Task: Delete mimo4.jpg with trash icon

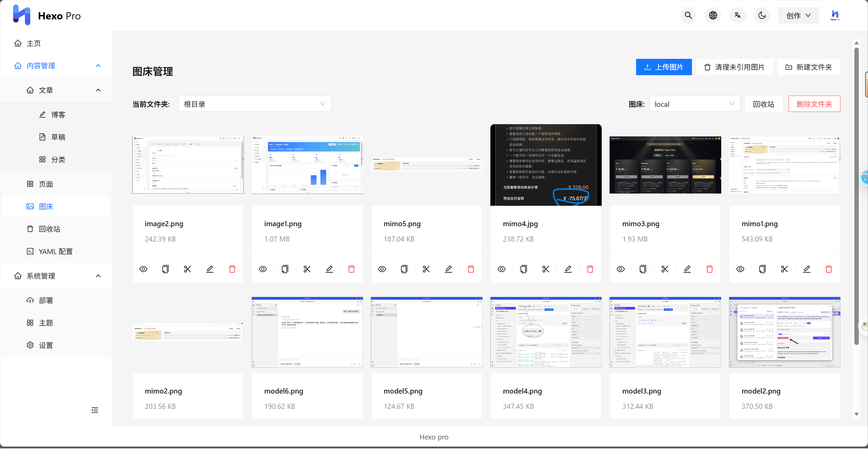Action: [590, 269]
